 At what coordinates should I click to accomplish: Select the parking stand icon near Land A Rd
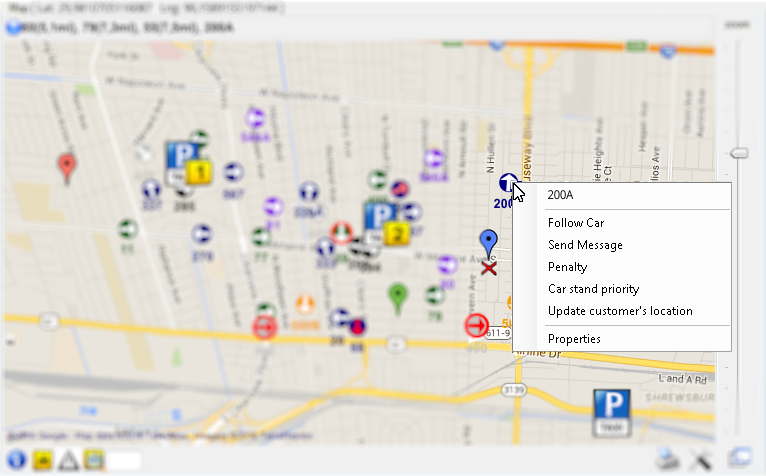612,412
